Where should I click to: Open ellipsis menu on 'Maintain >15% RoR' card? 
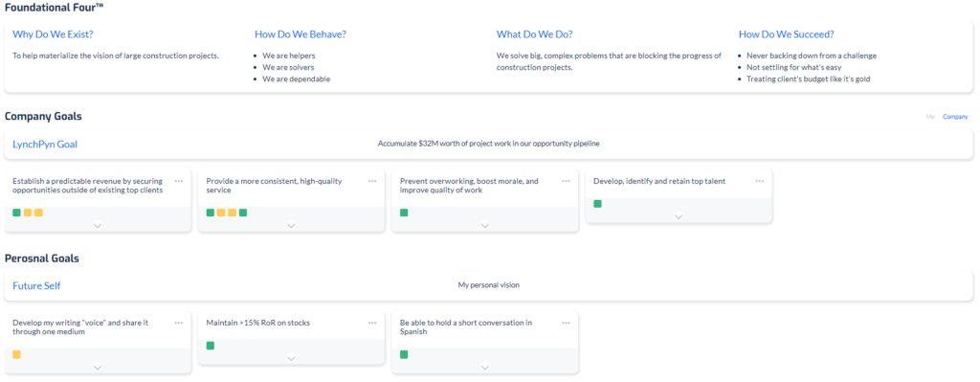click(x=372, y=324)
